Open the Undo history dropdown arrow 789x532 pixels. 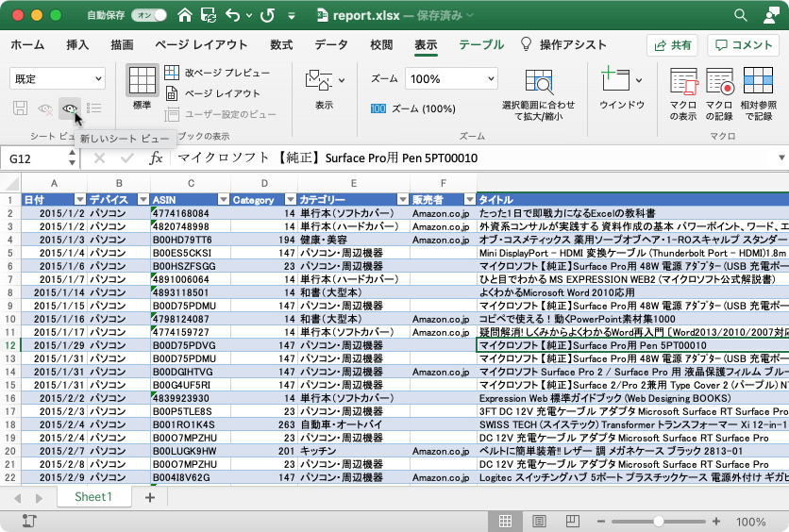coord(249,16)
